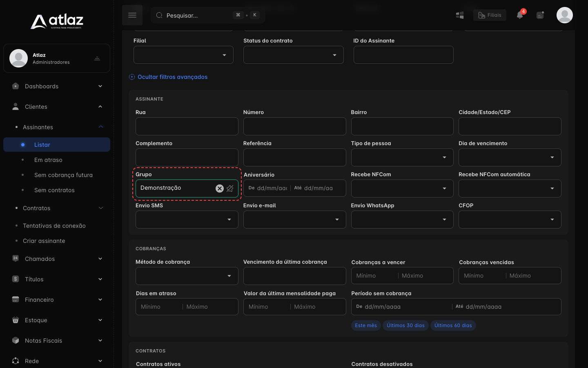Apply the Este mês period shortcut

point(366,325)
